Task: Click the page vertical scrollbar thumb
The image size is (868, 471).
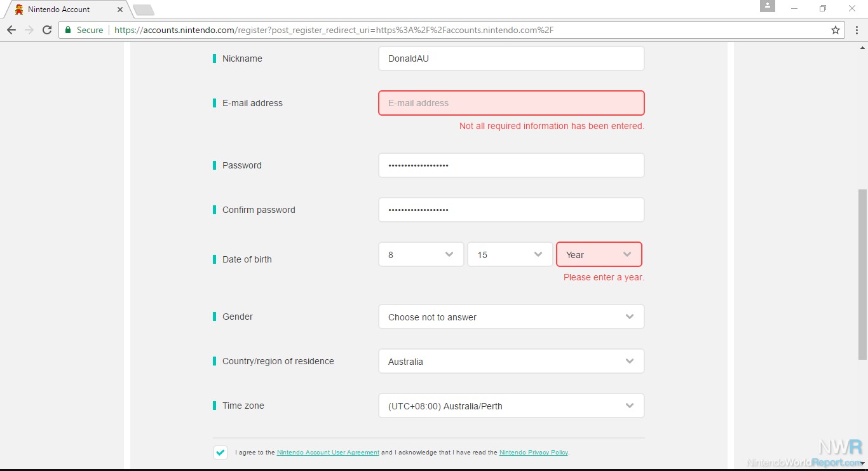Action: tap(862, 275)
